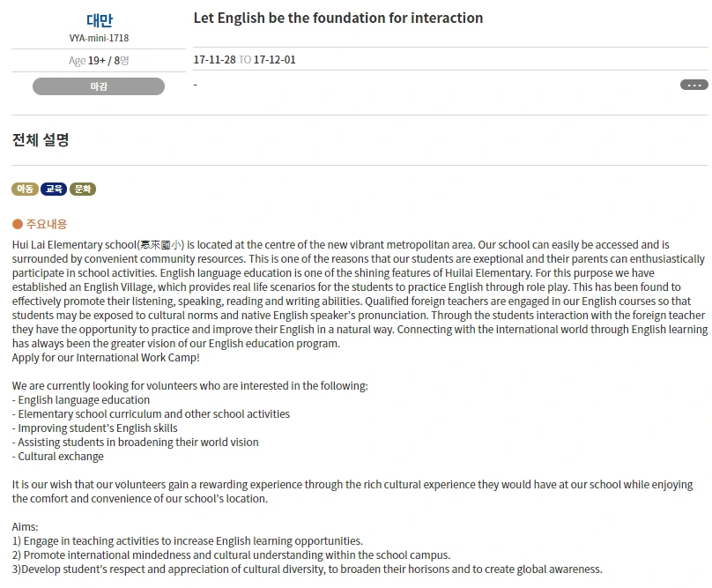Select the 교육 category tag
Image resolution: width=712 pixels, height=588 pixels.
coord(54,189)
